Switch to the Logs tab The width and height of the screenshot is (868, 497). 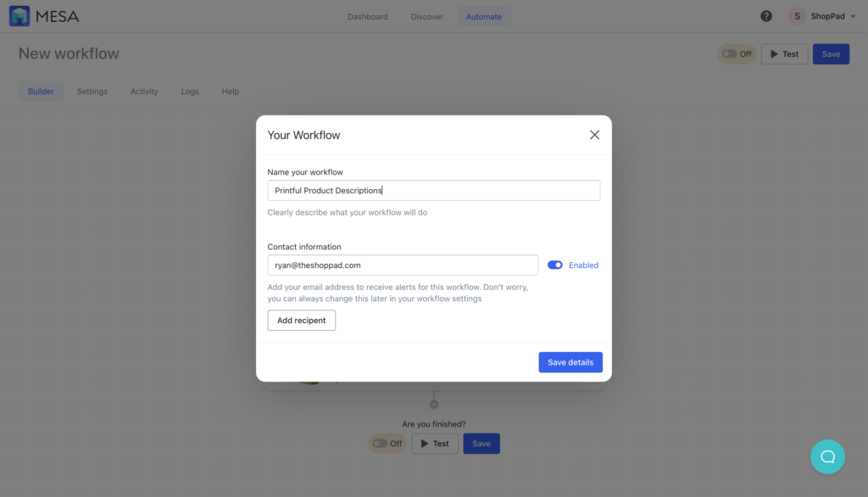coord(190,91)
